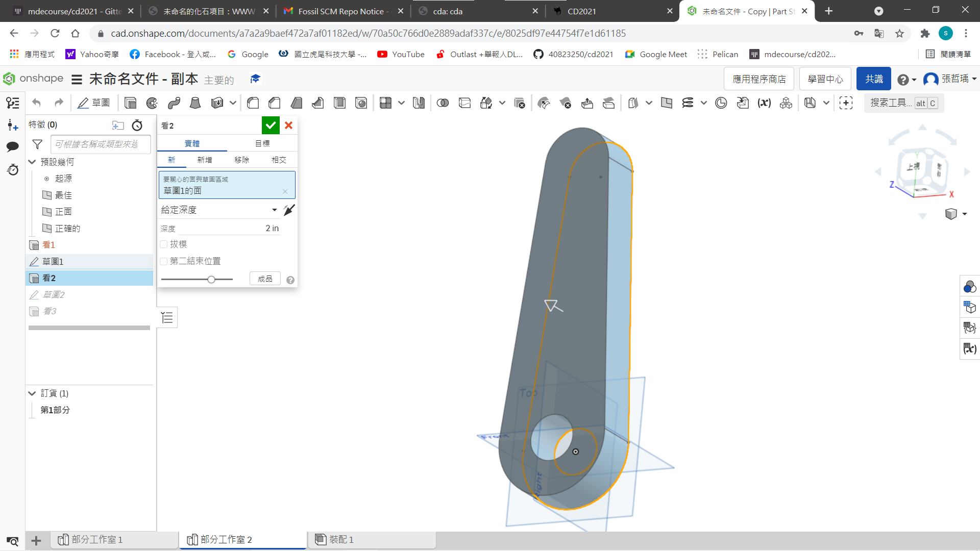The image size is (980, 551).
Task: Adjust the rollback preview slider handle
Action: [x=211, y=280]
